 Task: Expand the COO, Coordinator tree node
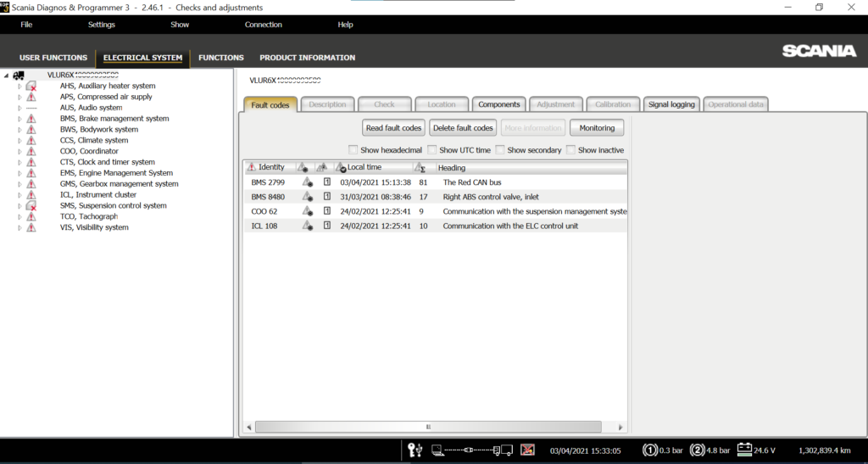[x=19, y=151]
